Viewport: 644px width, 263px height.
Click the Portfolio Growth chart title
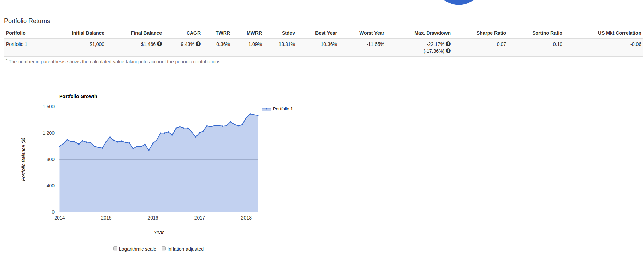point(78,96)
